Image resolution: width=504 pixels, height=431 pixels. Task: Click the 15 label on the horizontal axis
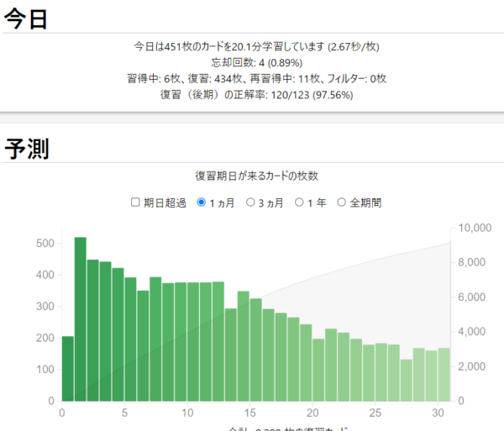[x=250, y=413]
